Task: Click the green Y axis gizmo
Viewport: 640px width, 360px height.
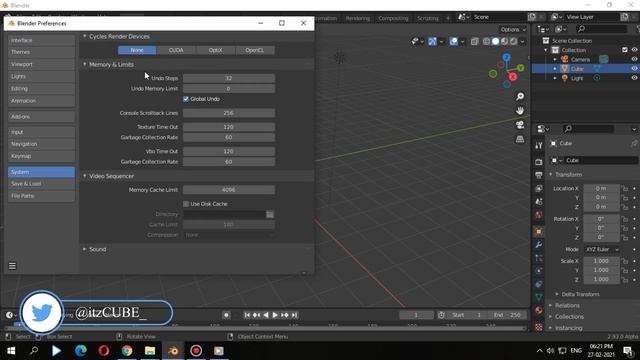Action: [x=520, y=68]
